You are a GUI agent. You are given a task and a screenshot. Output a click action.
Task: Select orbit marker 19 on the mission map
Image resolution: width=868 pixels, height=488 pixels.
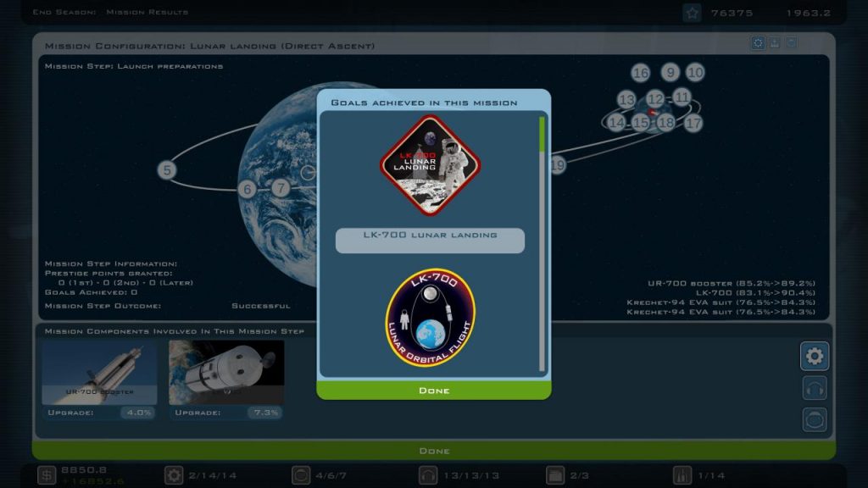point(558,164)
